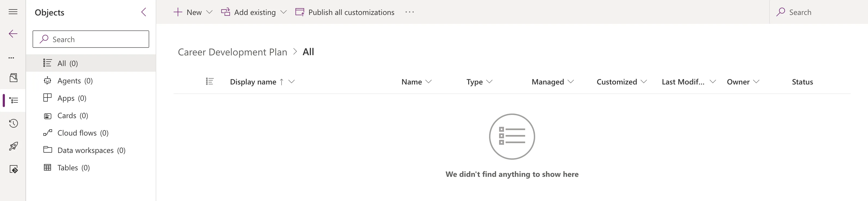Collapse the Objects pane with chevron
The image size is (868, 201).
pyautogui.click(x=144, y=12)
